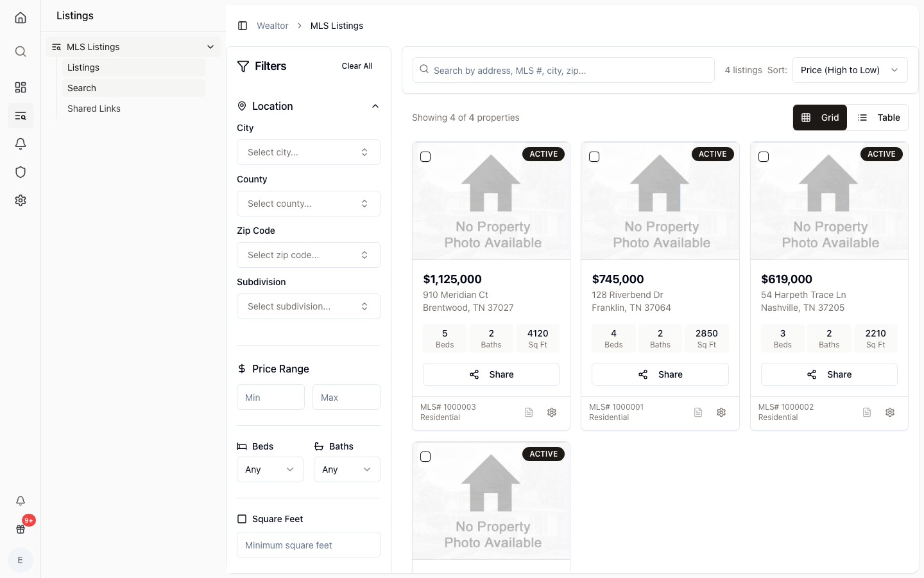The width and height of the screenshot is (924, 578).
Task: Open the home icon in sidebar
Action: 21,18
